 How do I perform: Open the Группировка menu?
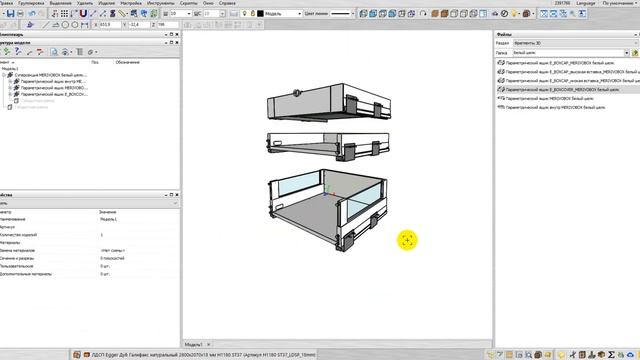tap(31, 3)
